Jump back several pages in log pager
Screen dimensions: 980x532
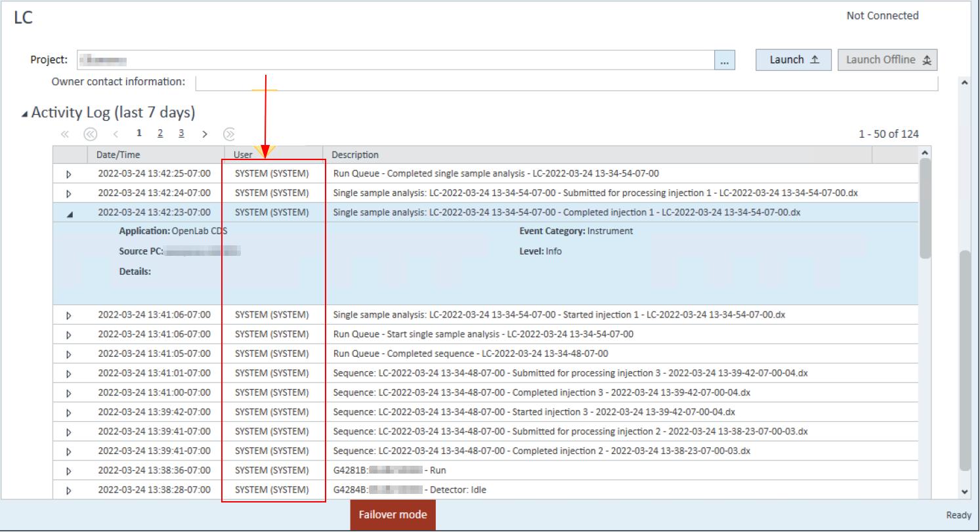(x=90, y=134)
